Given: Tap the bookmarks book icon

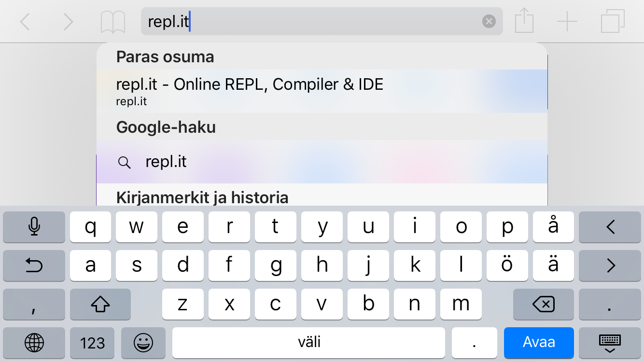Looking at the screenshot, I should [113, 22].
